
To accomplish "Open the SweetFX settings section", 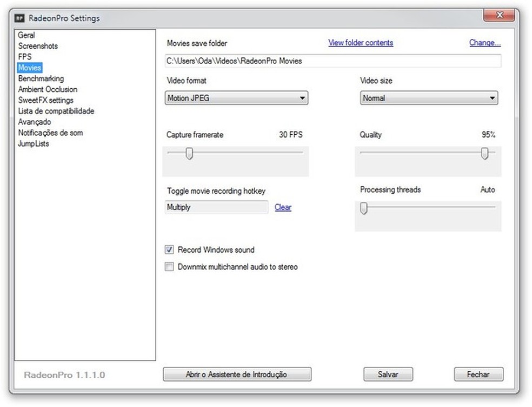I will pos(45,100).
